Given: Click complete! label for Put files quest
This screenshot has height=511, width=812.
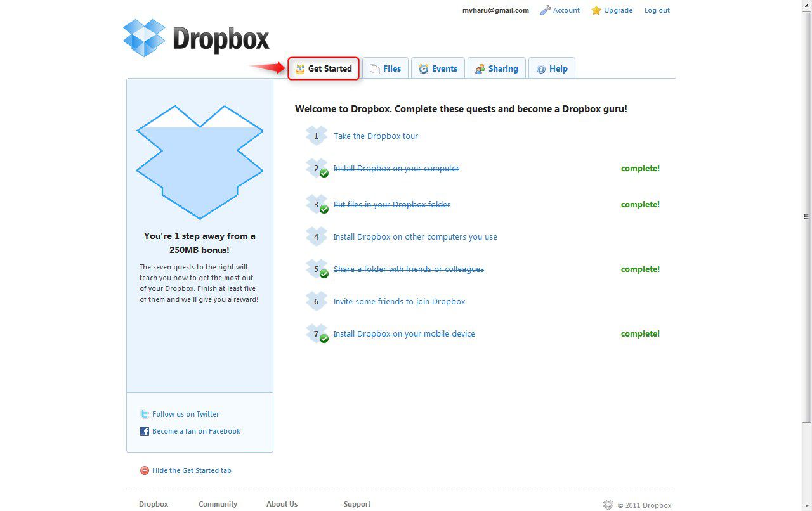Looking at the screenshot, I should point(640,204).
